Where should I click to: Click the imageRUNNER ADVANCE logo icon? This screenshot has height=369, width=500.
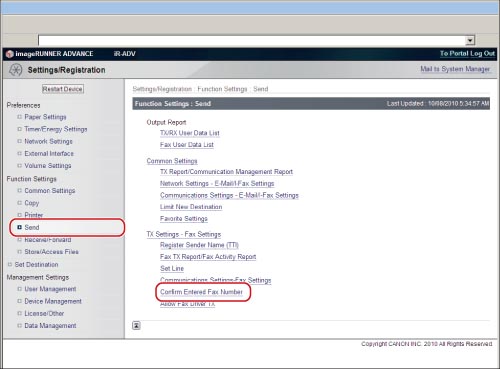click(x=10, y=54)
